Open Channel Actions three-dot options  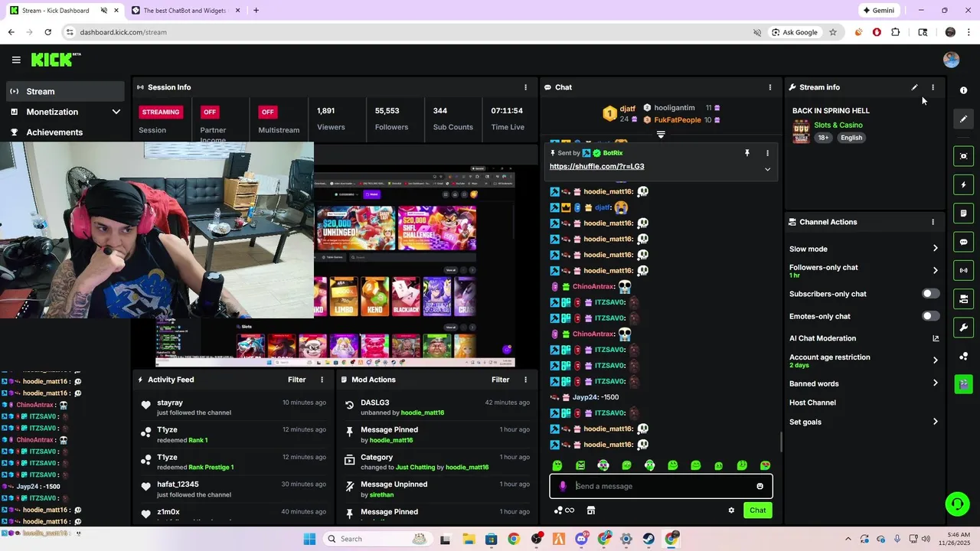pos(933,222)
